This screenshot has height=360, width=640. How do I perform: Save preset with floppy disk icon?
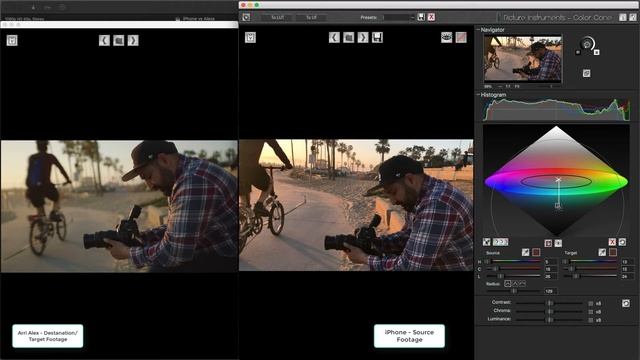tap(421, 17)
